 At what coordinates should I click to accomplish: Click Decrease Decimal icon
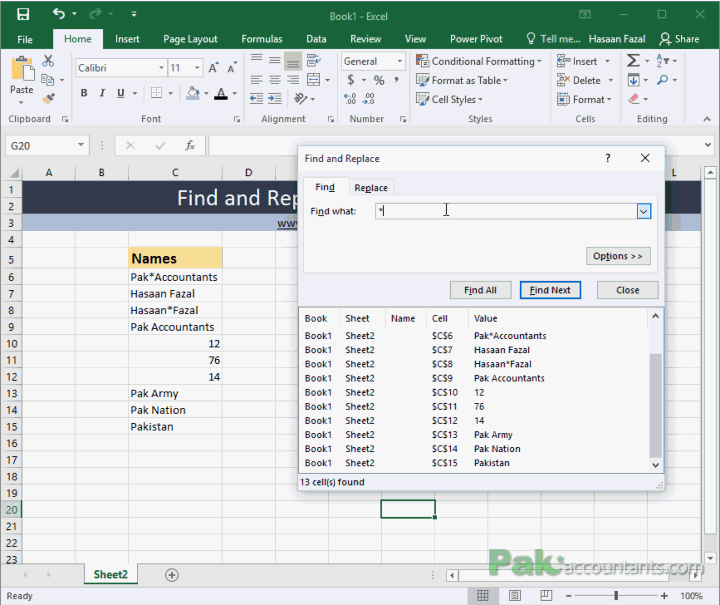click(x=368, y=98)
